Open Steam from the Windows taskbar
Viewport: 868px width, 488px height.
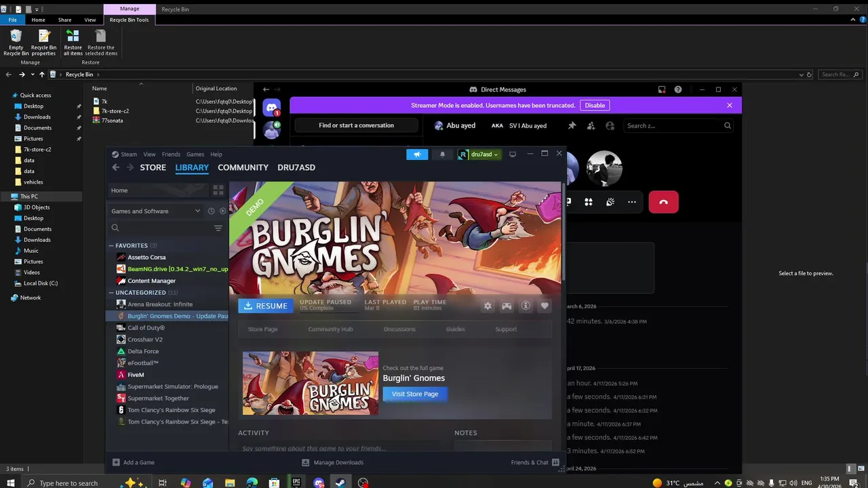(x=340, y=483)
